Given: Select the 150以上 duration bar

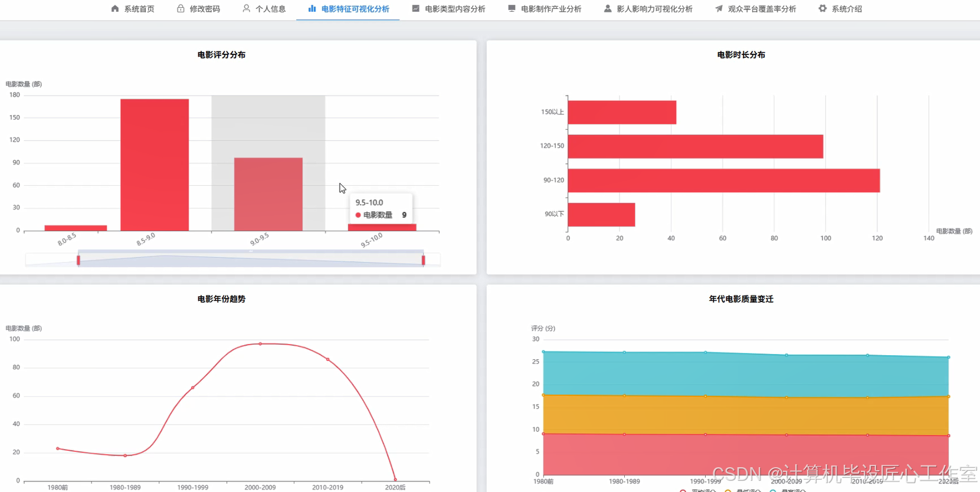Looking at the screenshot, I should 622,112.
